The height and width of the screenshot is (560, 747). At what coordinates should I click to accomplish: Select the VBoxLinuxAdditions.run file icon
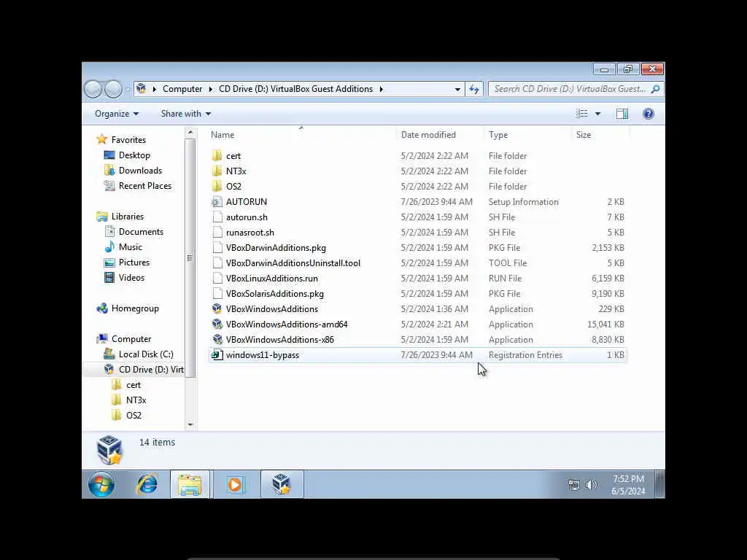[x=217, y=278]
